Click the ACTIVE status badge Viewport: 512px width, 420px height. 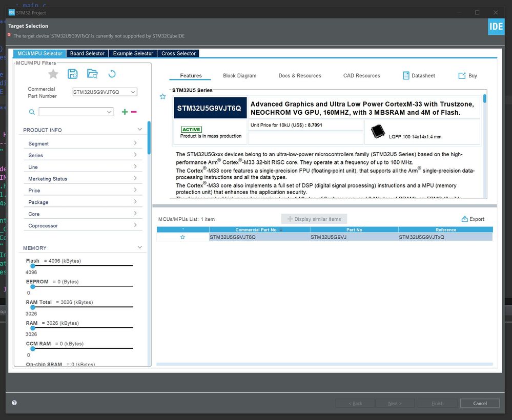click(x=191, y=130)
